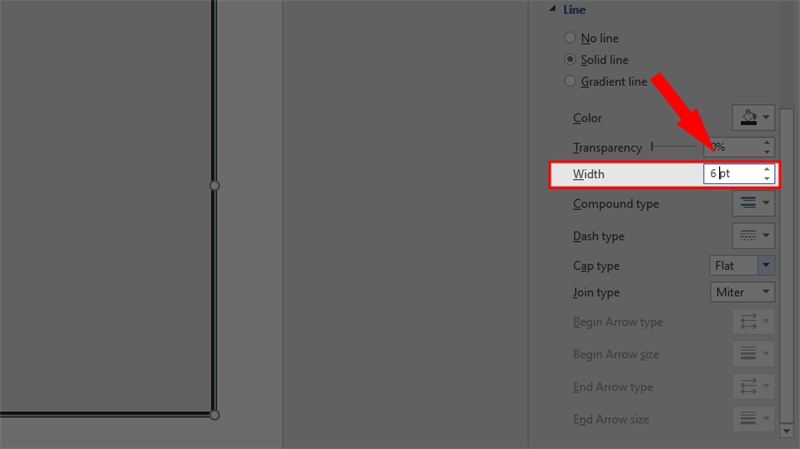800x449 pixels.
Task: Open the Cap type Flat dropdown
Action: pos(742,265)
